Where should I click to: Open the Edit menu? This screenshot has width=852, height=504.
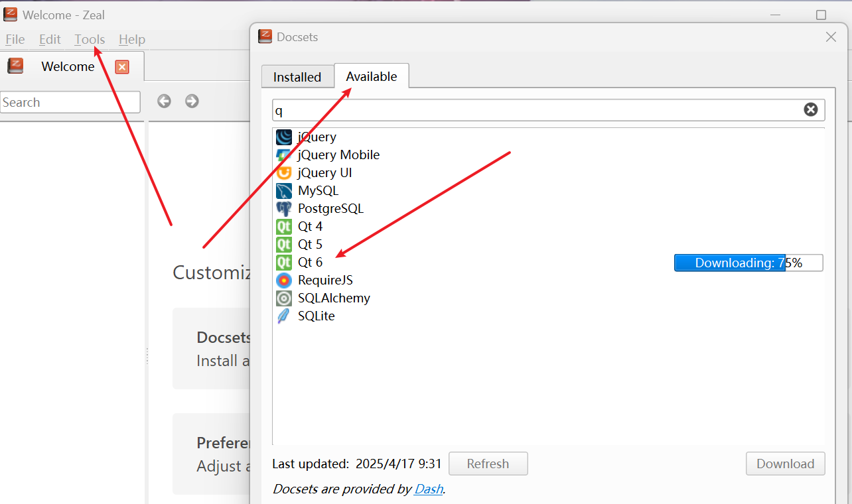(50, 40)
